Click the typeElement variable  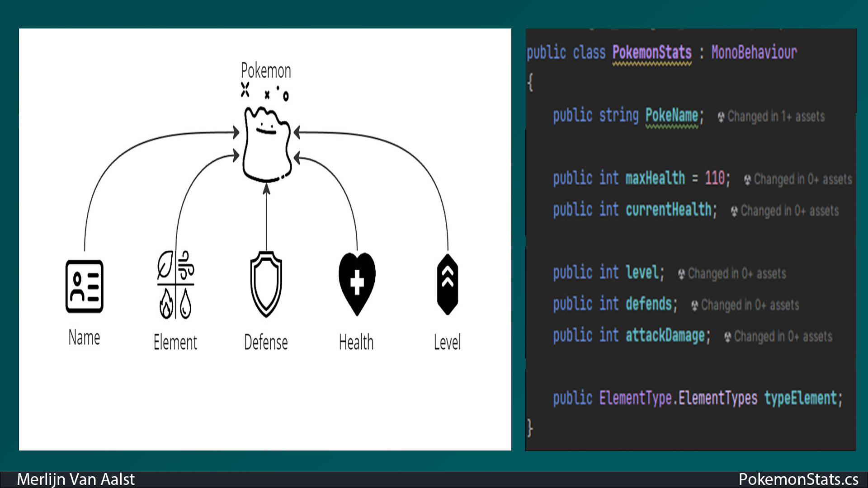(x=801, y=398)
